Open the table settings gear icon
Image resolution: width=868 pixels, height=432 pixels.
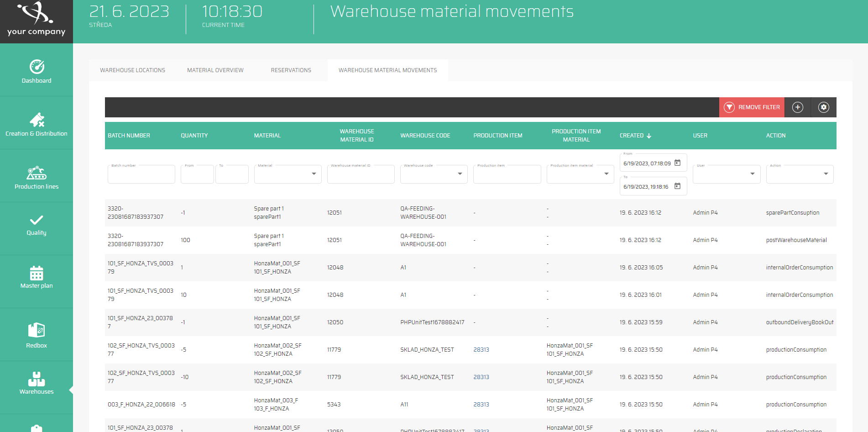[823, 107]
